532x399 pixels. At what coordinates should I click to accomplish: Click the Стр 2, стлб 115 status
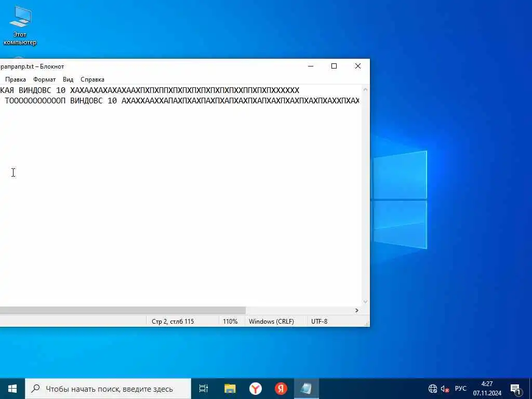[172, 321]
